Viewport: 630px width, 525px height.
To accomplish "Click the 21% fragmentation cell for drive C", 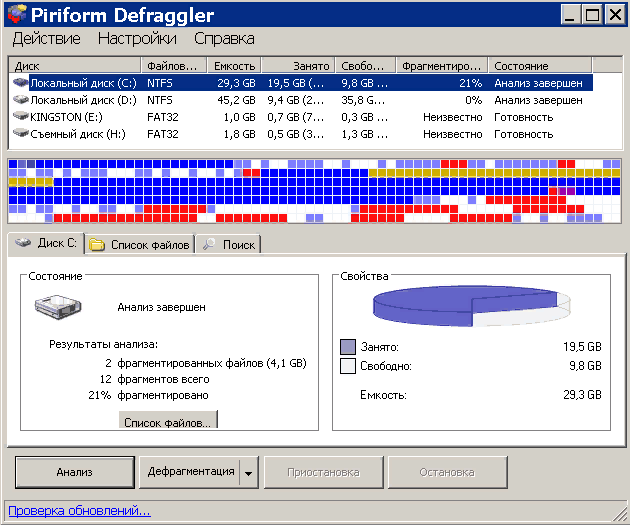I will (x=470, y=83).
